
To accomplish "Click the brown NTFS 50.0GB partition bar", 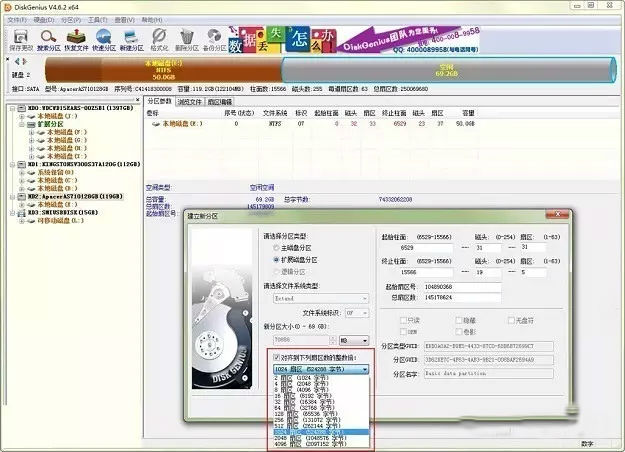I will (163, 70).
